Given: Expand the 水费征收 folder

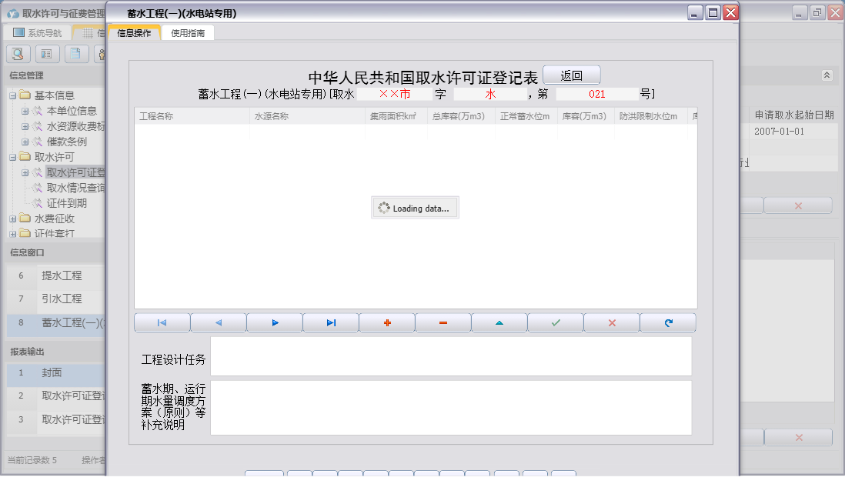Looking at the screenshot, I should [13, 219].
